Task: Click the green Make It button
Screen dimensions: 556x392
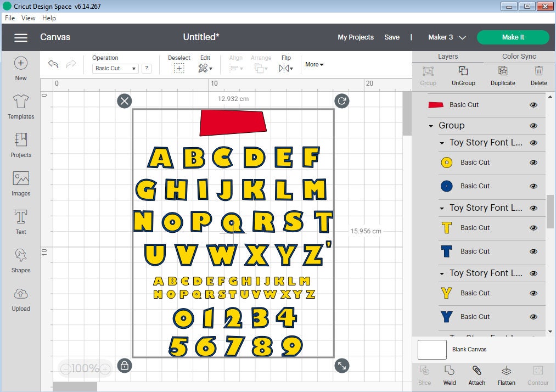Action: pos(513,37)
